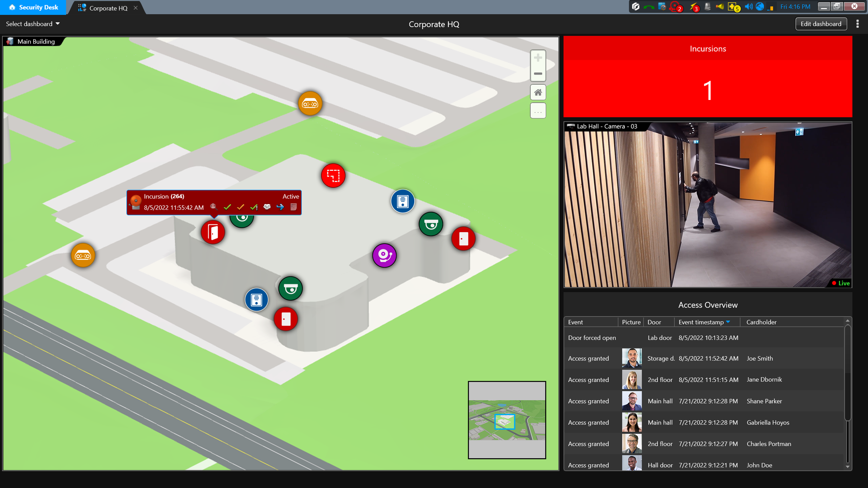The width and height of the screenshot is (868, 488).
Task: Click the gray siren beacon tray icon
Action: coord(707,7)
